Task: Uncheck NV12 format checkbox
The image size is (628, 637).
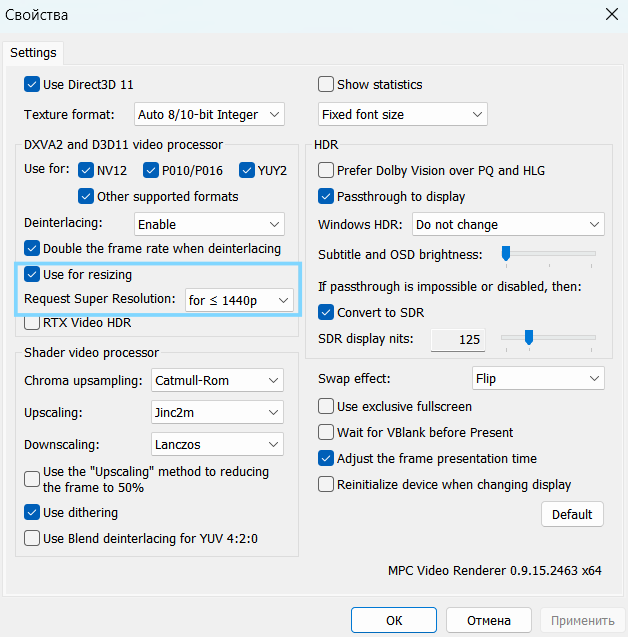Action: coord(87,169)
